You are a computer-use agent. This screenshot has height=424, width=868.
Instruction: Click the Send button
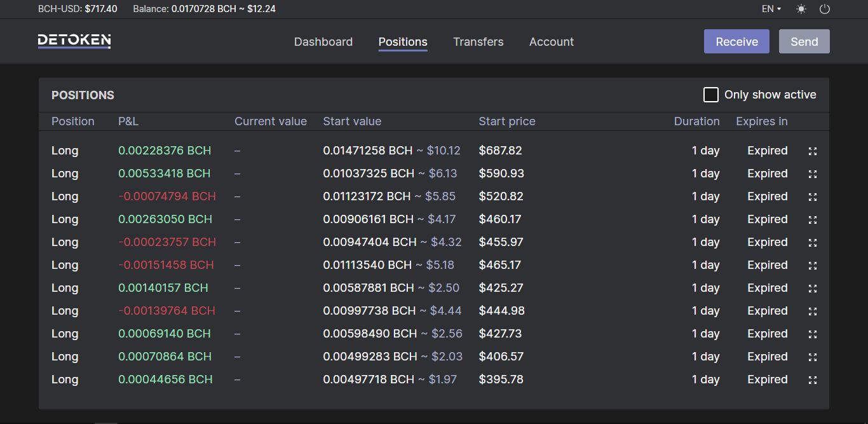804,41
